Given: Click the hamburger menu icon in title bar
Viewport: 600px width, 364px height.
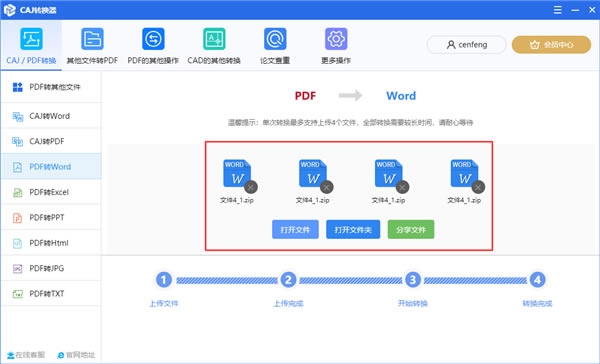Looking at the screenshot, I should [558, 10].
